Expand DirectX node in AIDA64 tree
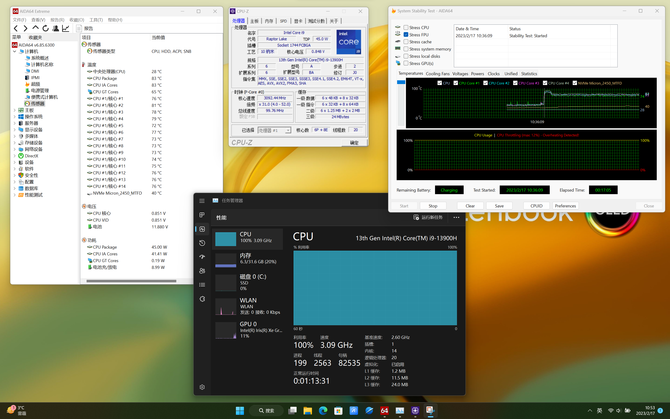This screenshot has height=419, width=670. click(x=15, y=156)
